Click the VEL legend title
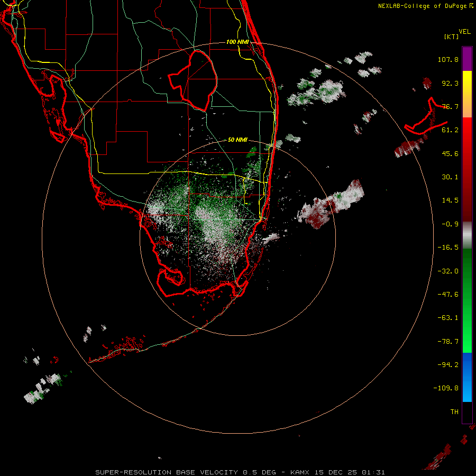Viewport: 476px width, 476px height. pos(464,32)
